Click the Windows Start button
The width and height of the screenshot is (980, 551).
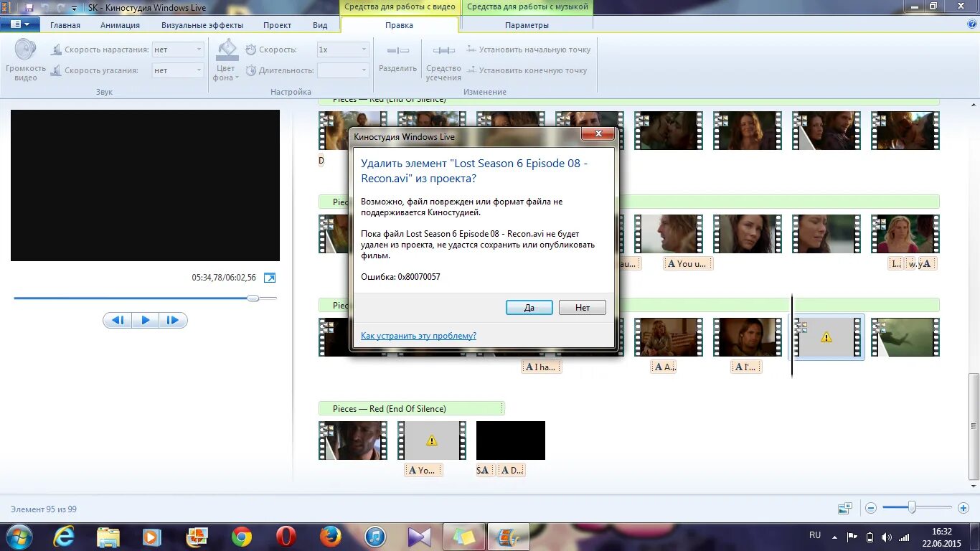(x=19, y=537)
